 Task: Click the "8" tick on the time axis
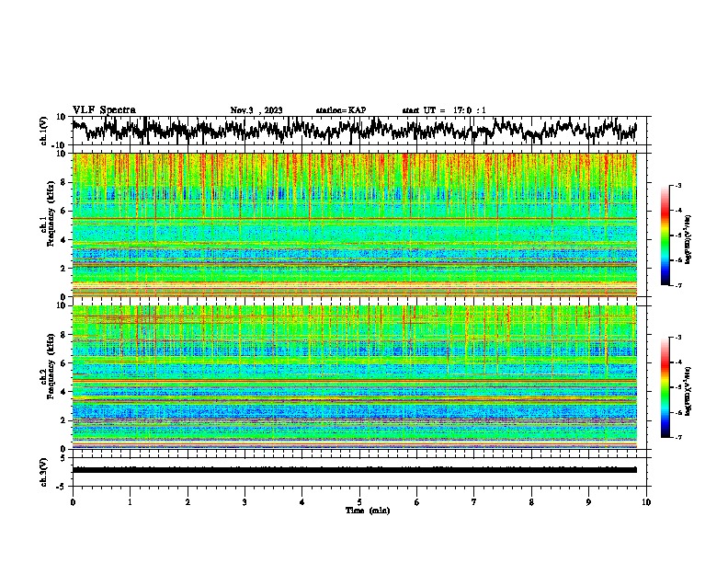click(531, 502)
